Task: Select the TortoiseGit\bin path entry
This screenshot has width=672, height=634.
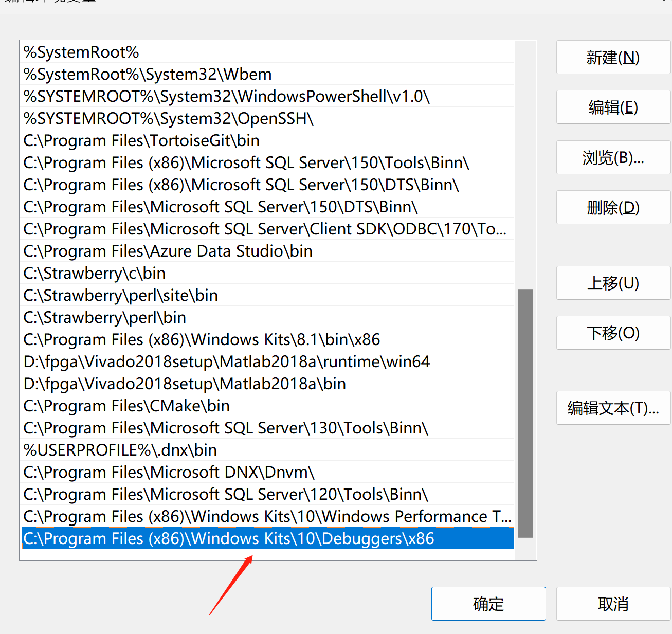Action: click(x=268, y=140)
